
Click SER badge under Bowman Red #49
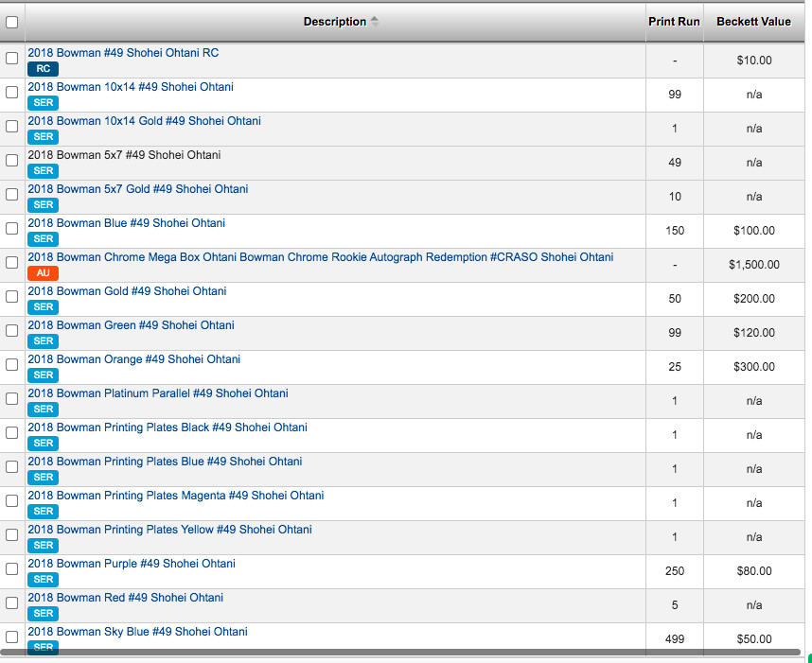tap(43, 613)
